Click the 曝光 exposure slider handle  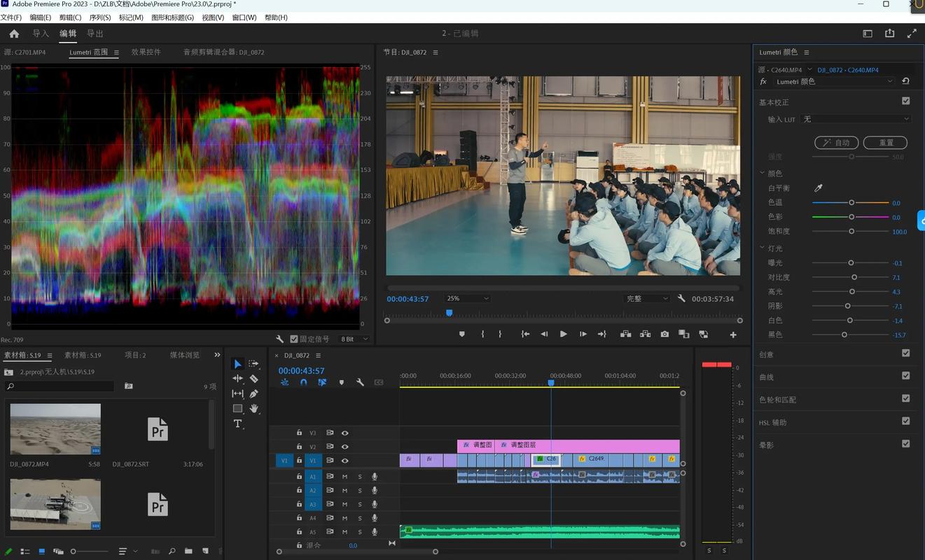[851, 263]
